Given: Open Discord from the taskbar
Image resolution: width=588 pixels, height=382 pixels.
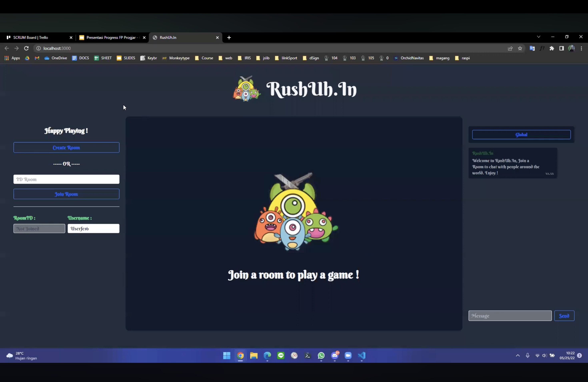Looking at the screenshot, I should click(x=335, y=356).
